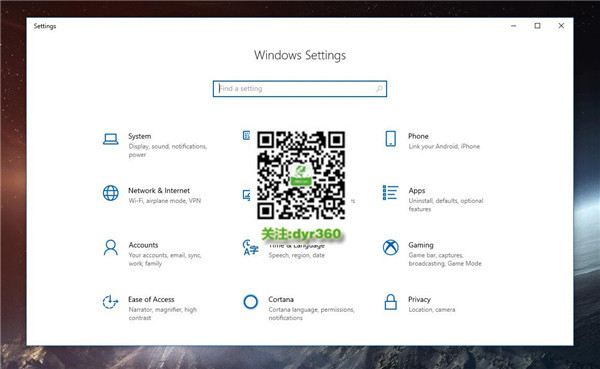This screenshot has height=369, width=600.
Task: Click 'Speech, region, date' text
Action: [x=297, y=255]
